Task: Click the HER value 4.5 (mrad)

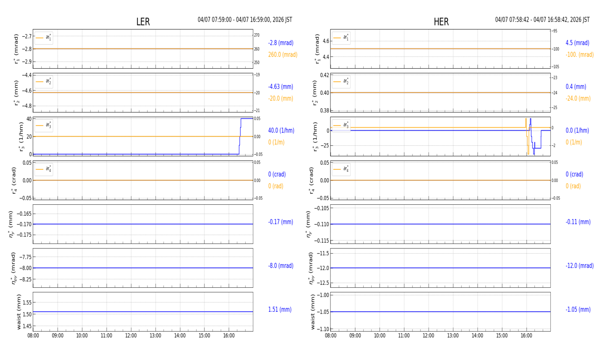Action: (x=577, y=43)
